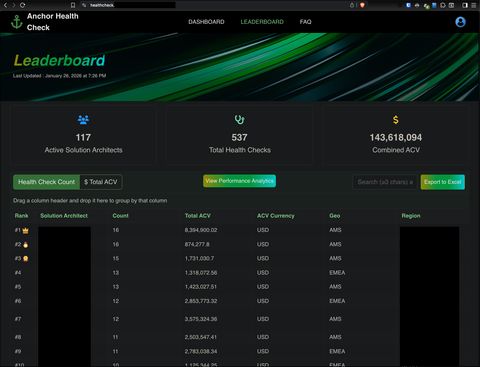
Task: Click the browser address bar
Action: click(x=213, y=5)
